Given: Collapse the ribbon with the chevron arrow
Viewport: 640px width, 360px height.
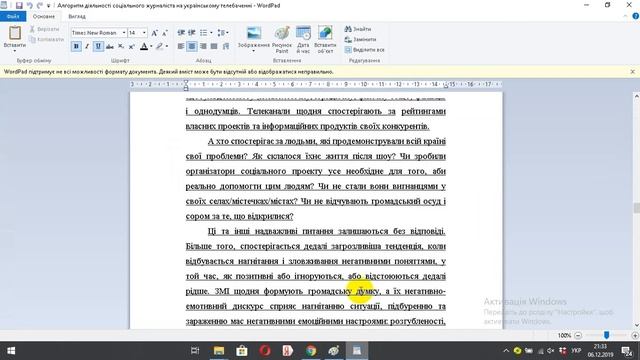Looking at the screenshot, I should [x=625, y=16].
